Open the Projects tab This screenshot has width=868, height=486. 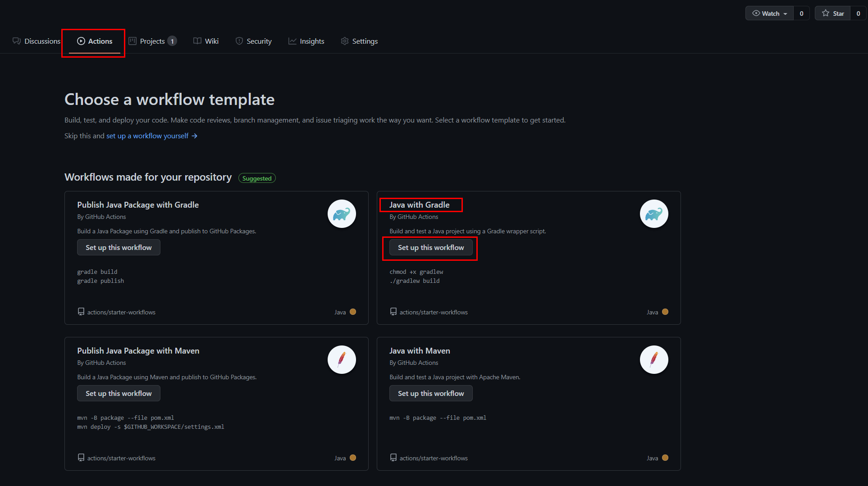click(x=152, y=41)
